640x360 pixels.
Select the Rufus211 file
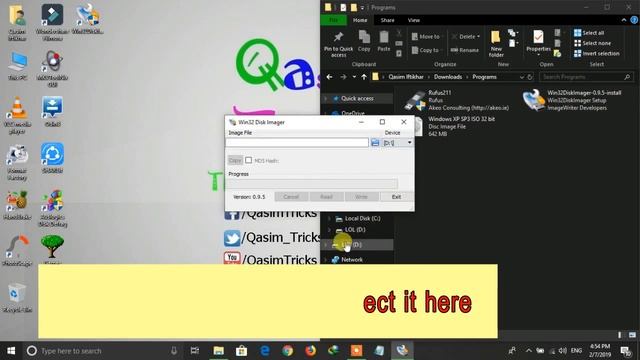click(x=457, y=100)
